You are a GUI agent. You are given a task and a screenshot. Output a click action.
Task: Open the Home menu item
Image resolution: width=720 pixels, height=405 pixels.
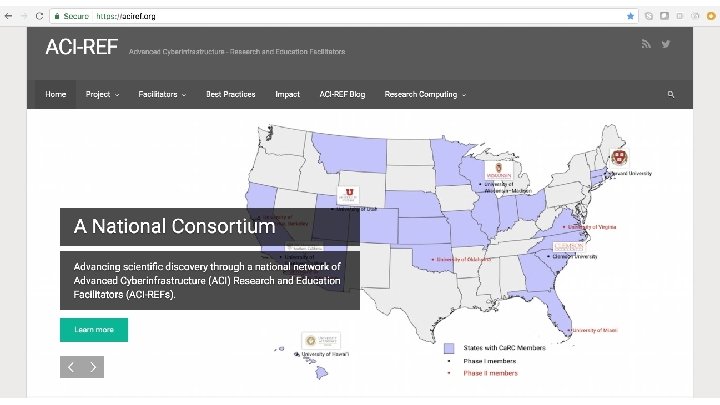56,94
